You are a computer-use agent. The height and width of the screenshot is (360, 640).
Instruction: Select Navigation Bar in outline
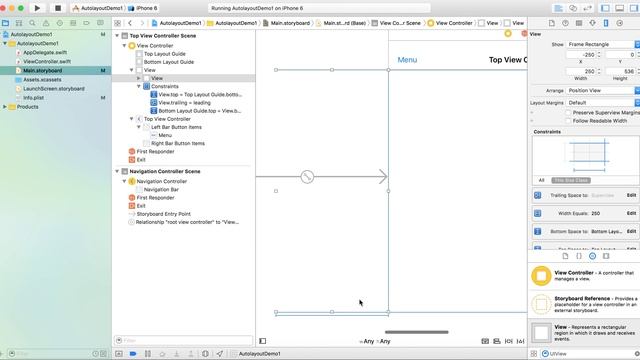tap(161, 189)
